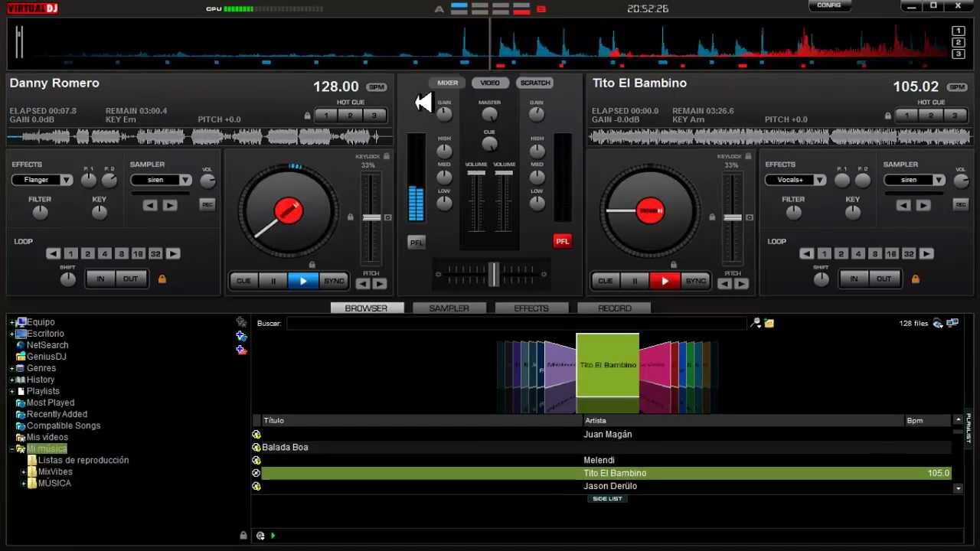This screenshot has width=980, height=551.
Task: Collapse the Mi música tree node
Action: (x=11, y=449)
